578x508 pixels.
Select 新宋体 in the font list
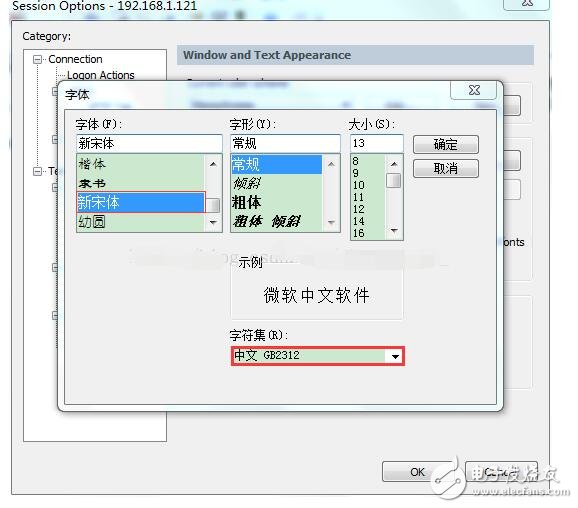(x=140, y=202)
